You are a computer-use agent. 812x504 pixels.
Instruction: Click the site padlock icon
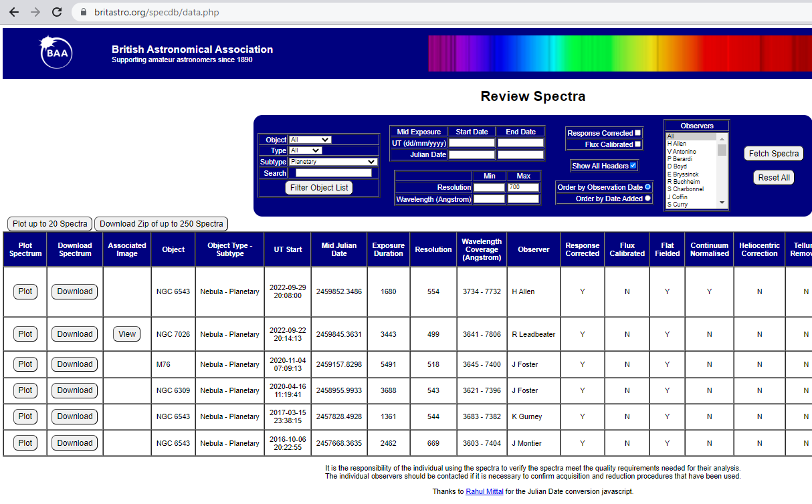[84, 12]
